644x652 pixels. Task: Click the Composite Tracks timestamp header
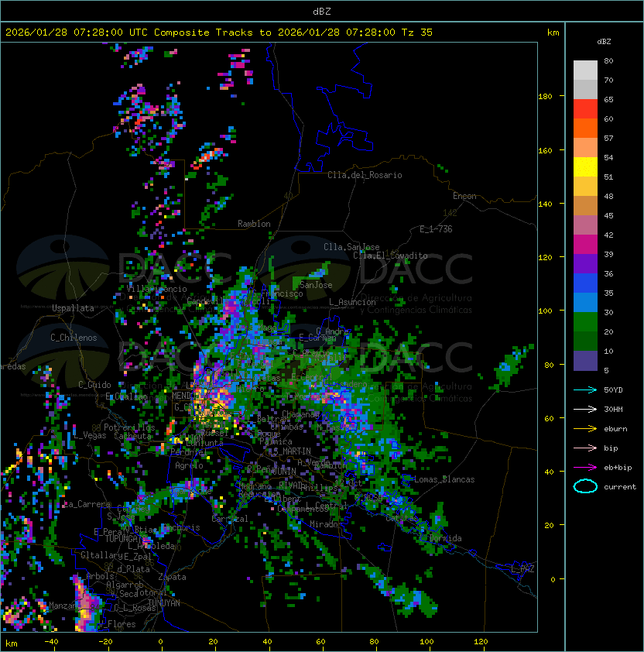click(x=219, y=33)
